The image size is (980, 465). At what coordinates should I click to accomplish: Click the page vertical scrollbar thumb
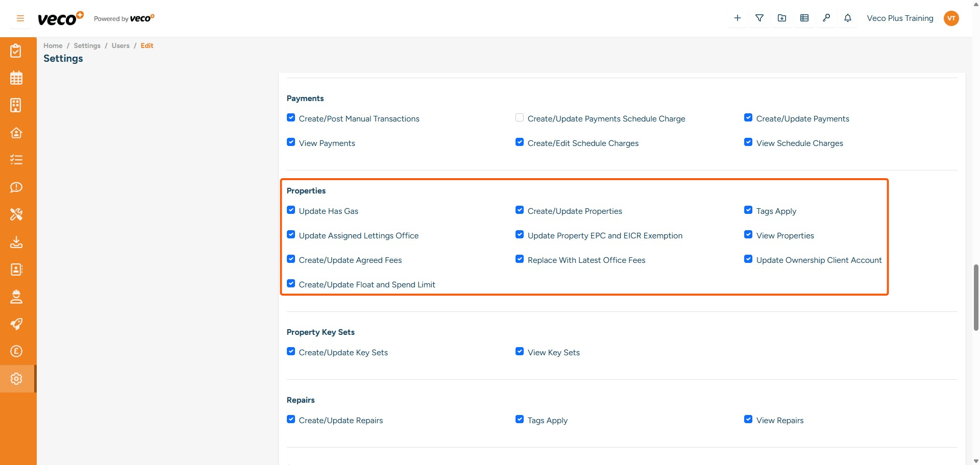coord(976,298)
